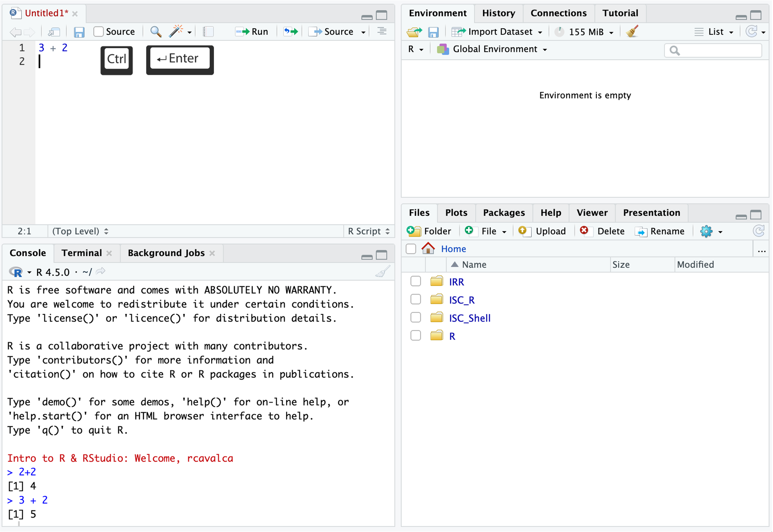Create a new folder in Files pane
The width and height of the screenshot is (773, 532).
click(x=430, y=231)
